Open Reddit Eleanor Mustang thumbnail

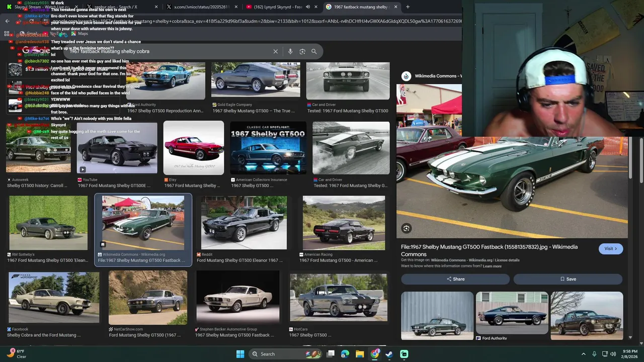coord(244,223)
